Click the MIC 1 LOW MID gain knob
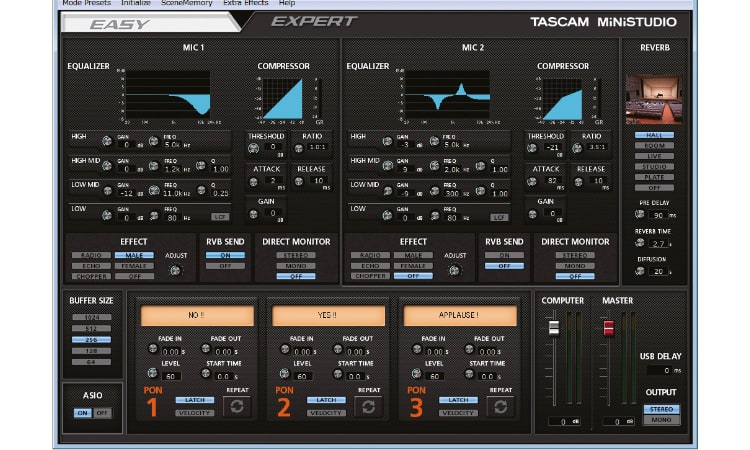The image size is (750, 450). tap(108, 191)
